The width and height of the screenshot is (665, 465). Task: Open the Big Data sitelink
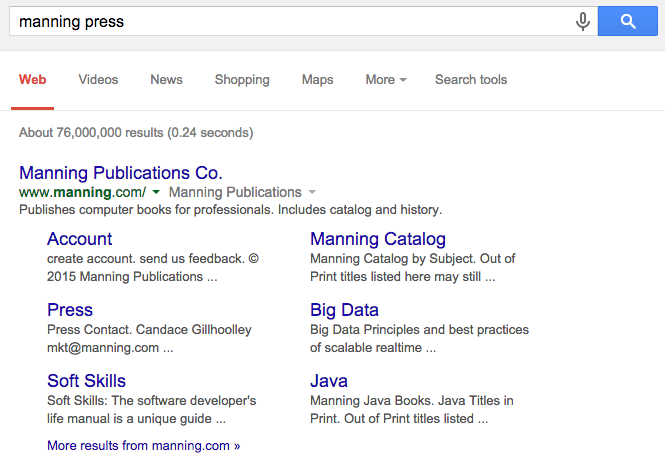344,310
